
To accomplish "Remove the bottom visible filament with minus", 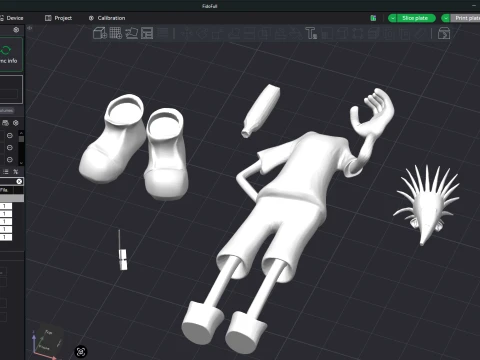I will click(10, 160).
